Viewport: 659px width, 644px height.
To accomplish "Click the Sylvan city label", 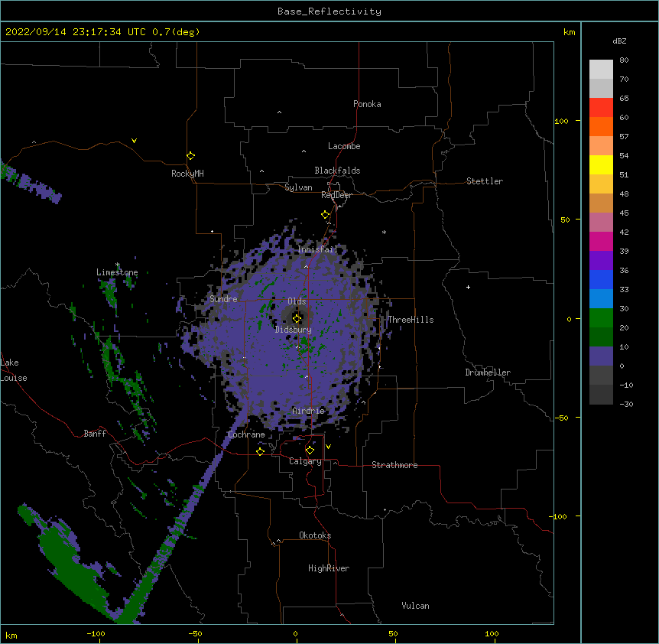I will [x=298, y=187].
